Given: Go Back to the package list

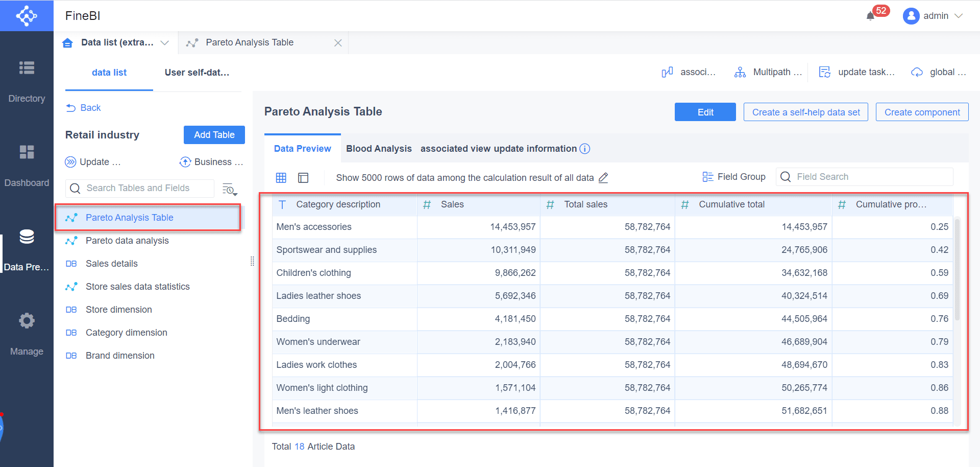Looking at the screenshot, I should [84, 108].
